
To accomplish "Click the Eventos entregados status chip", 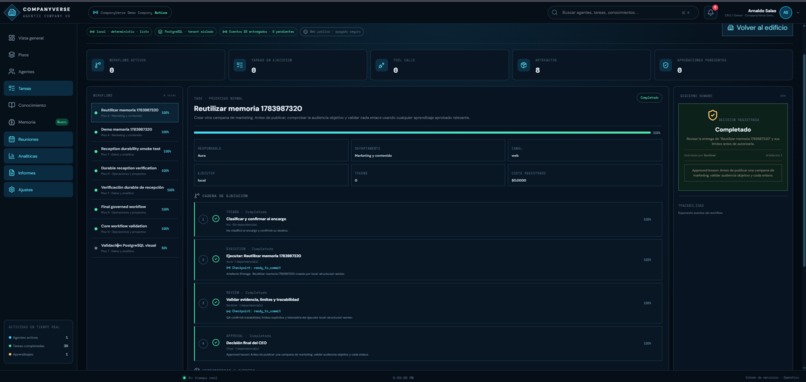I will pyautogui.click(x=258, y=31).
